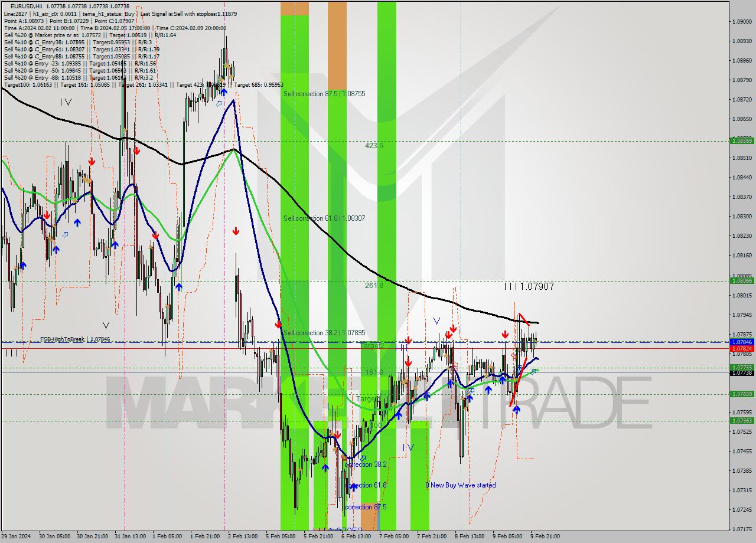Click '6 Feb 13:00' on the time axis

356,537
